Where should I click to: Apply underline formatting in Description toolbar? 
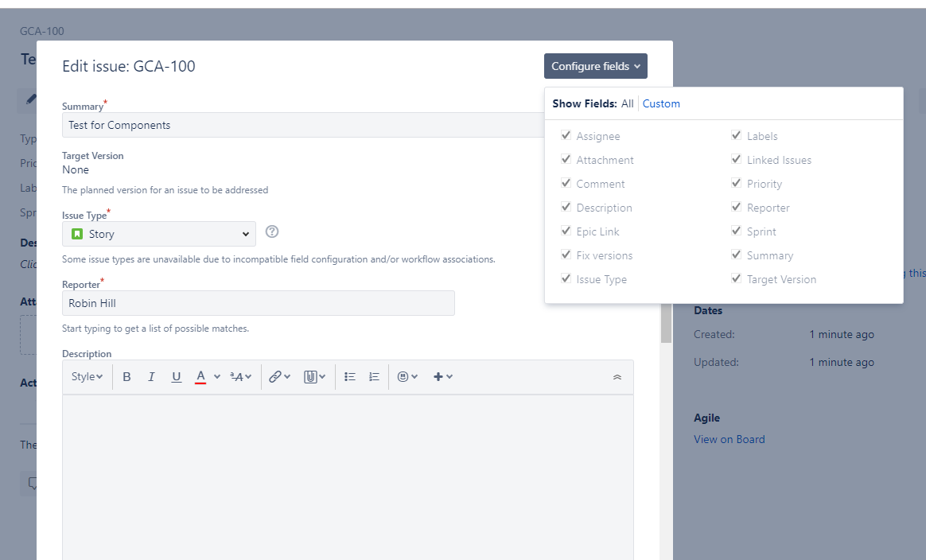[x=176, y=377]
